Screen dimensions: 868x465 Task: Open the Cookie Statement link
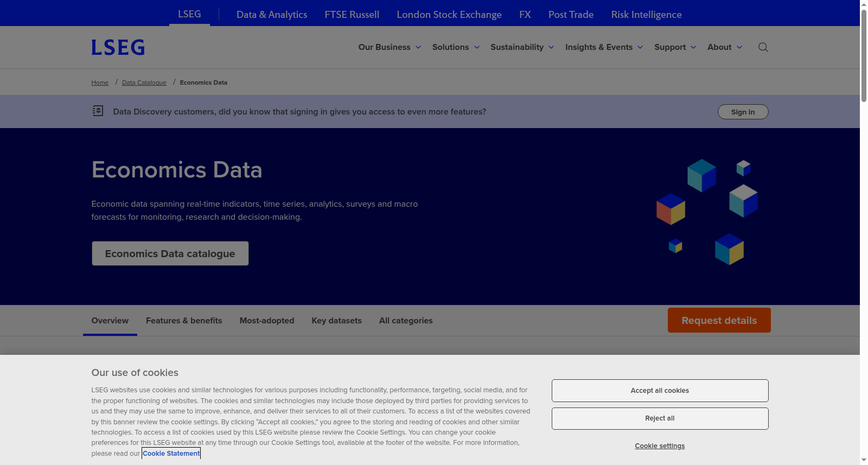click(171, 453)
